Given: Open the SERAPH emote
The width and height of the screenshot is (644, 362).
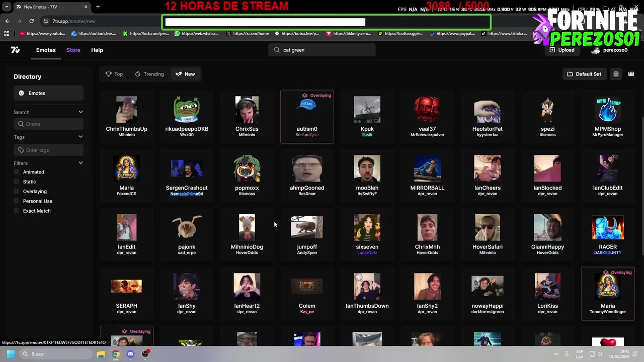Looking at the screenshot, I should [127, 294].
